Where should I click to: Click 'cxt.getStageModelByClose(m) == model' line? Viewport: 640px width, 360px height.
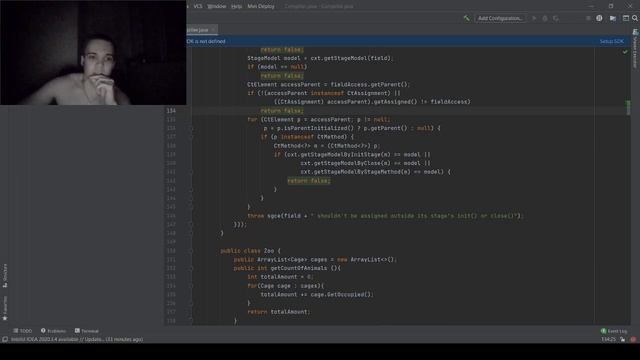pos(365,163)
